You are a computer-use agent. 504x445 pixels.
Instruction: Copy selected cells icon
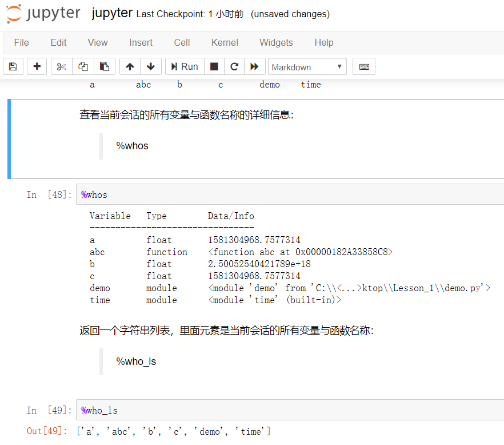(x=83, y=66)
